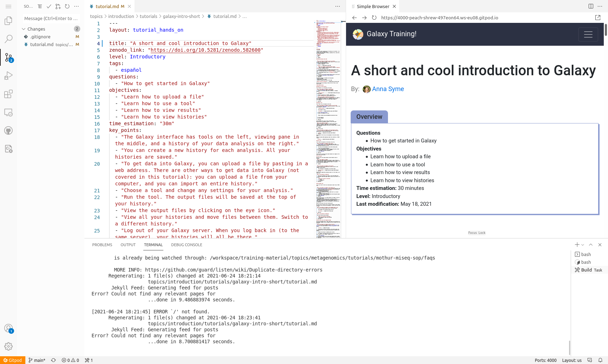This screenshot has height=364, width=608.
Task: Open Simple Browser group More Actions
Action: tap(600, 6)
